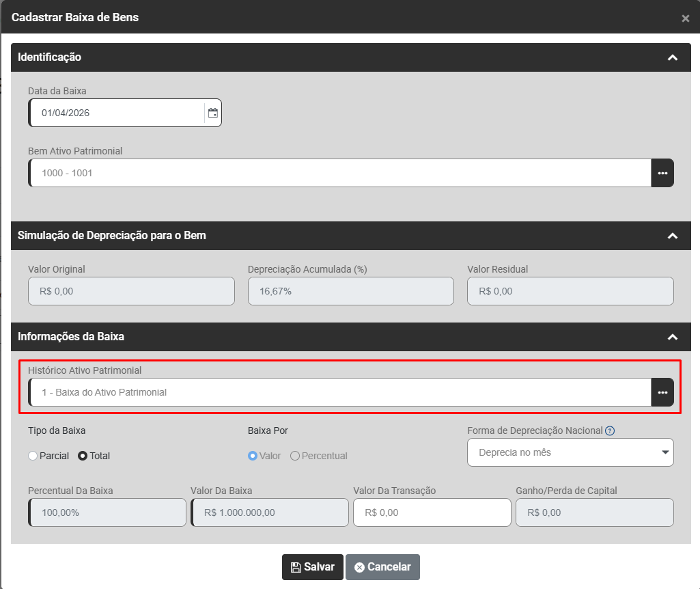The image size is (700, 589).
Task: Collapse Simulação de Depreciação para o Bem section
Action: [672, 236]
